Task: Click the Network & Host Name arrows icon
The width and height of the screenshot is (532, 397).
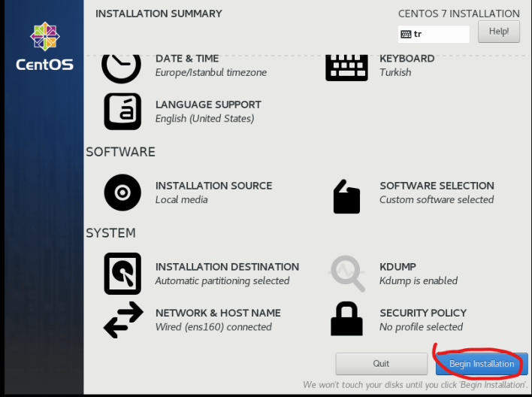Action: tap(123, 320)
